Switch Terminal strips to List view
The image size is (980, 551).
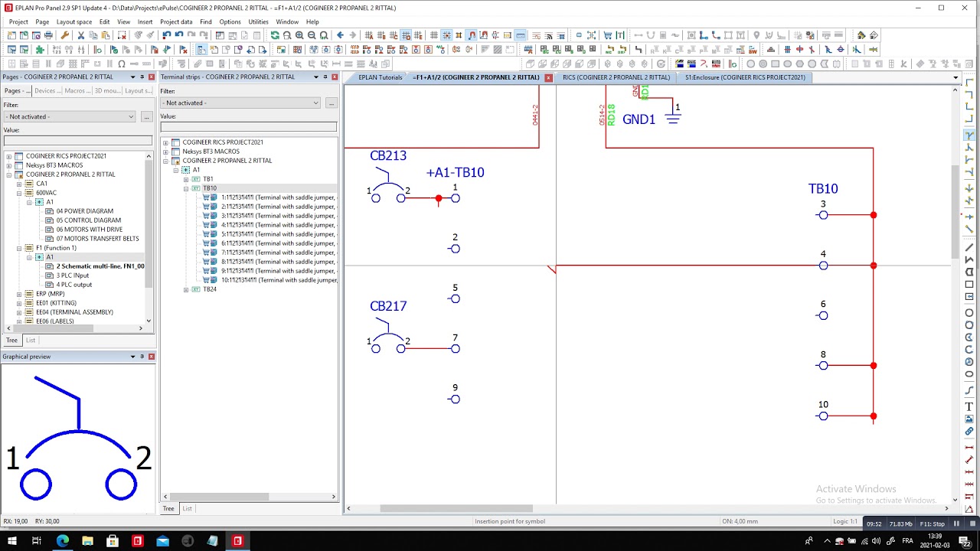[187, 508]
